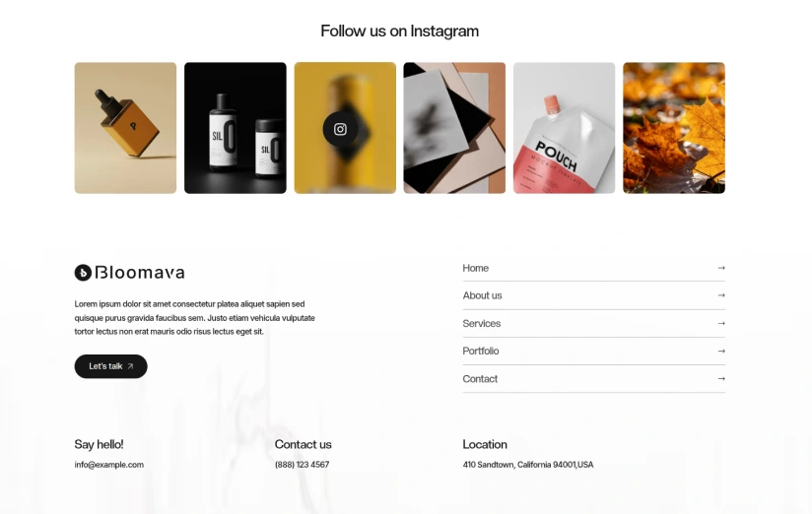Open the autumn maple leaves photo
The height and width of the screenshot is (514, 812).
click(674, 128)
